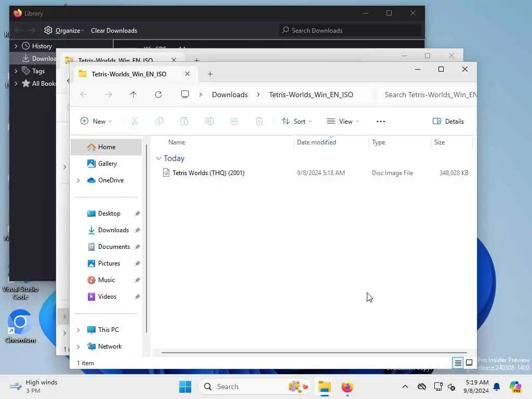This screenshot has height=399, width=532.
Task: Click Downloads in the address breadcrumb
Action: [x=230, y=95]
